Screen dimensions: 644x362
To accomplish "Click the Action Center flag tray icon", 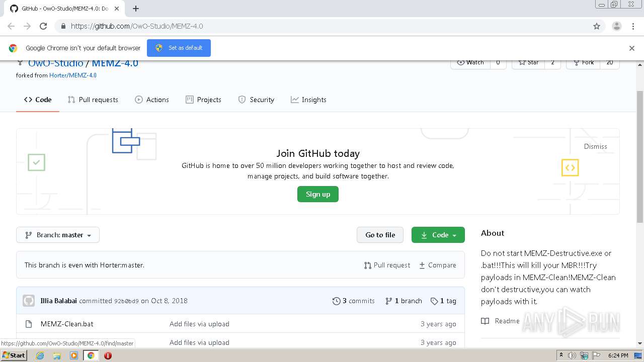I will [x=596, y=355].
